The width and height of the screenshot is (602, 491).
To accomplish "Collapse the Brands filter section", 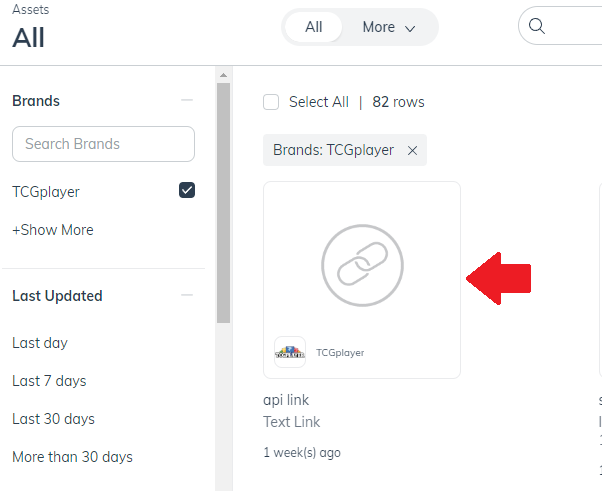I will pos(187,100).
